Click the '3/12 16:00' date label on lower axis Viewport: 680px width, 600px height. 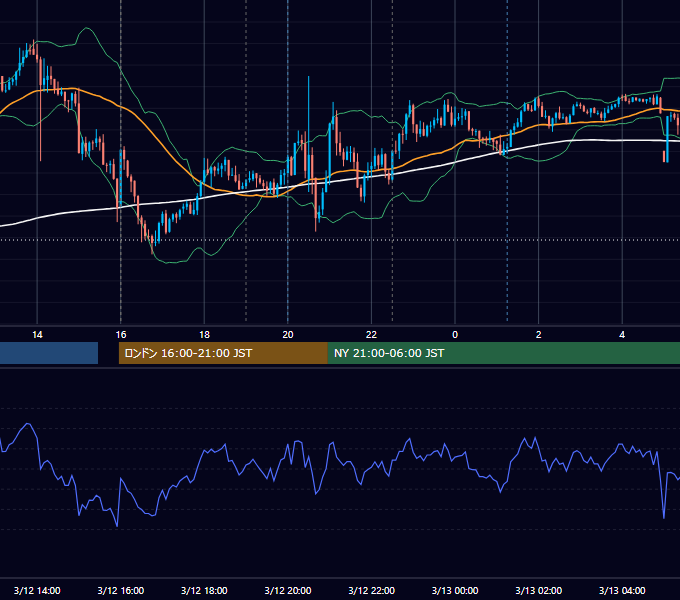click(121, 590)
